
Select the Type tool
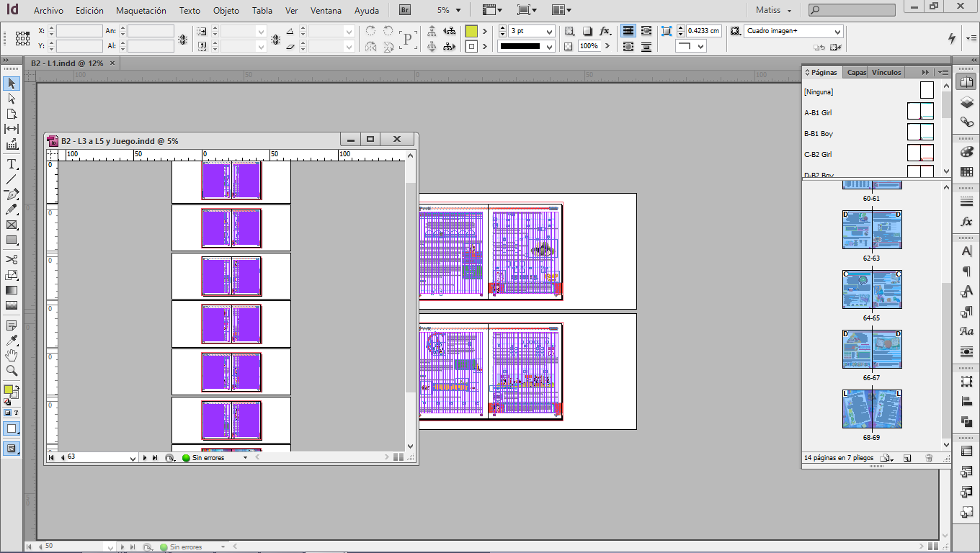(12, 162)
